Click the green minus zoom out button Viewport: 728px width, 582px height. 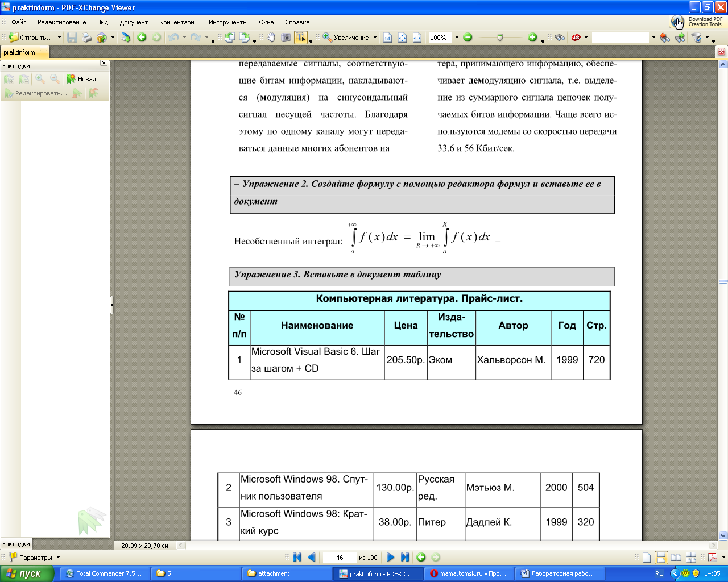tap(468, 38)
